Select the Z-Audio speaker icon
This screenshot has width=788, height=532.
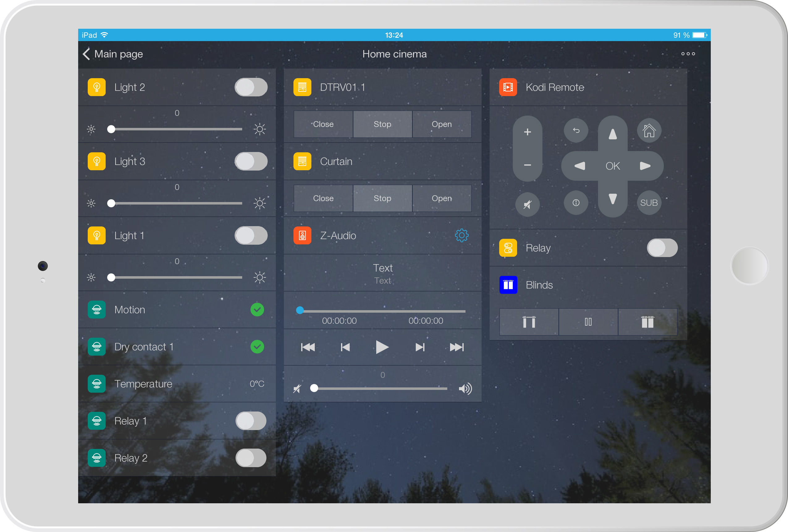pyautogui.click(x=302, y=235)
